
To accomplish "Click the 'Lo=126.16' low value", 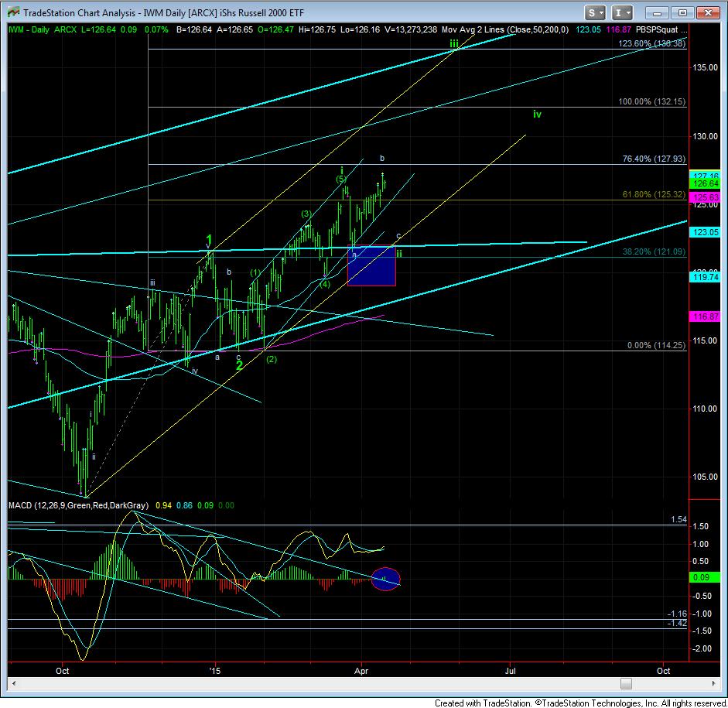I will pyautogui.click(x=360, y=29).
